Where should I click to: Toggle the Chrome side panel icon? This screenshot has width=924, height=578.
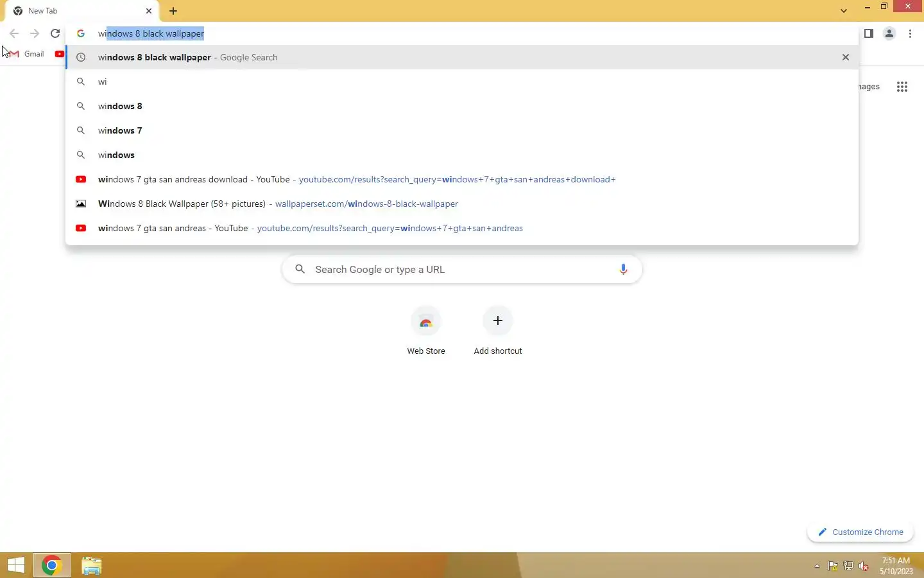869,33
